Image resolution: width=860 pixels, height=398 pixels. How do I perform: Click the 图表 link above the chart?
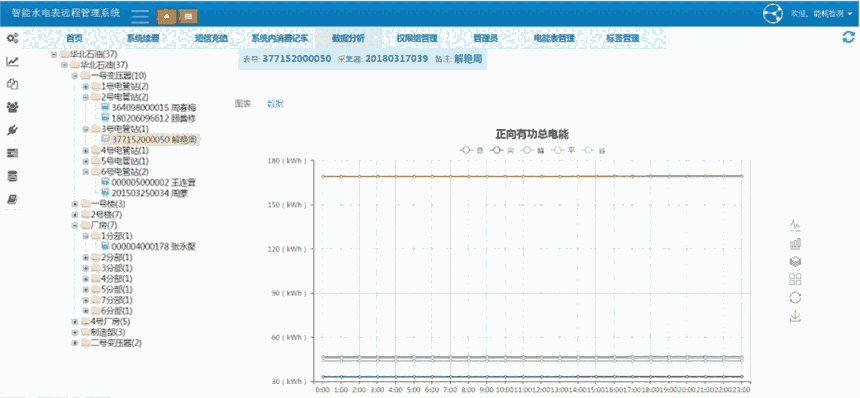pos(243,104)
